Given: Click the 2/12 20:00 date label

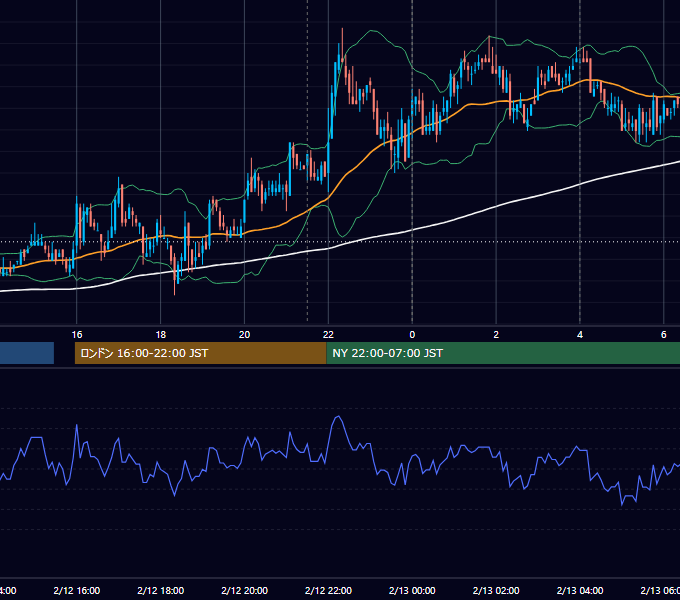Looking at the screenshot, I should click(245, 590).
